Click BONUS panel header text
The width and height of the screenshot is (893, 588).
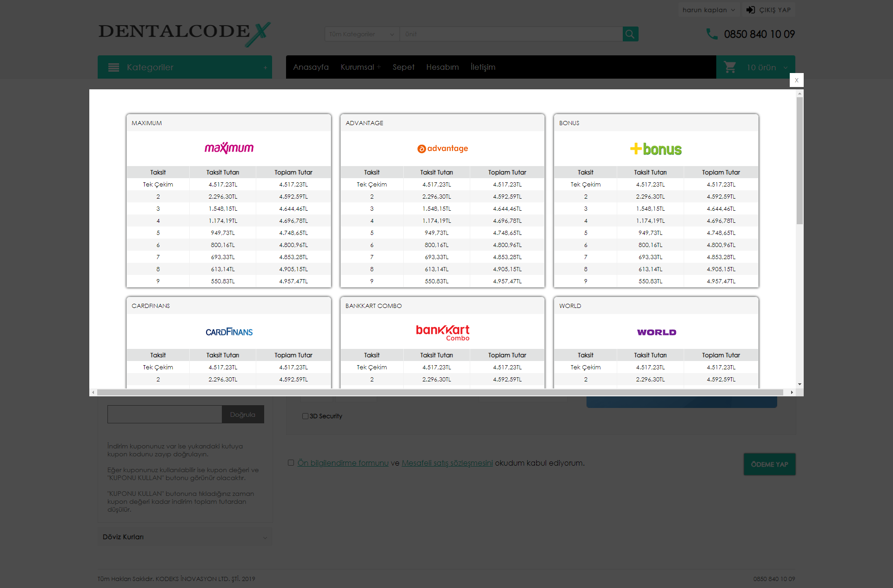pos(569,123)
